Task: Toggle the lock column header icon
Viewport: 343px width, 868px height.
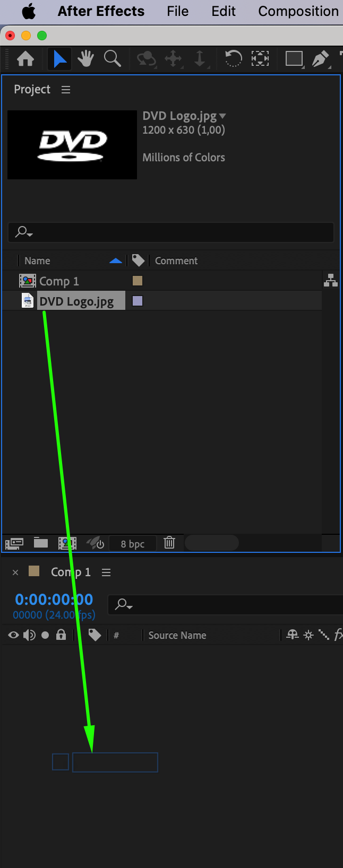Action: tap(61, 635)
